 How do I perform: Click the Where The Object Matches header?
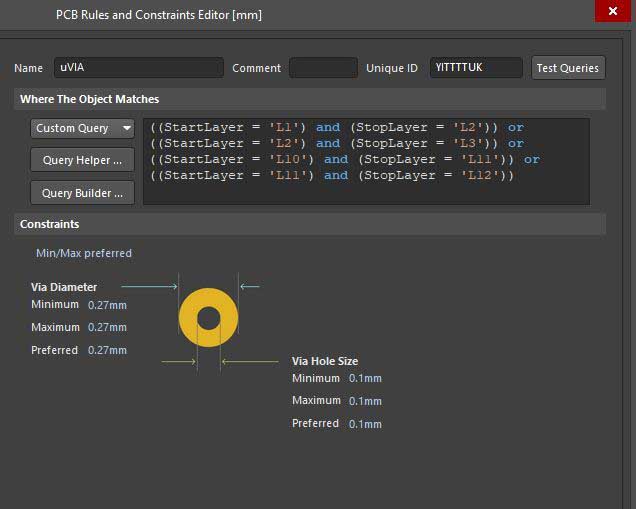(x=90, y=99)
